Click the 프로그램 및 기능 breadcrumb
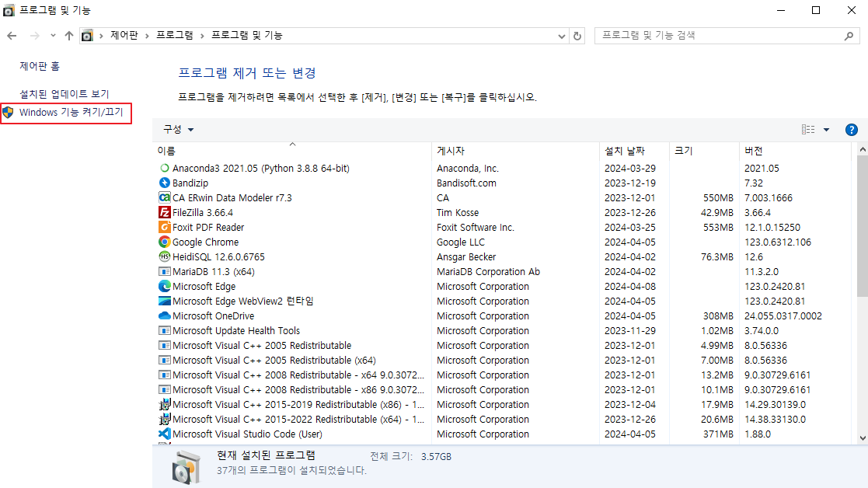The height and width of the screenshot is (488, 868). tap(247, 36)
